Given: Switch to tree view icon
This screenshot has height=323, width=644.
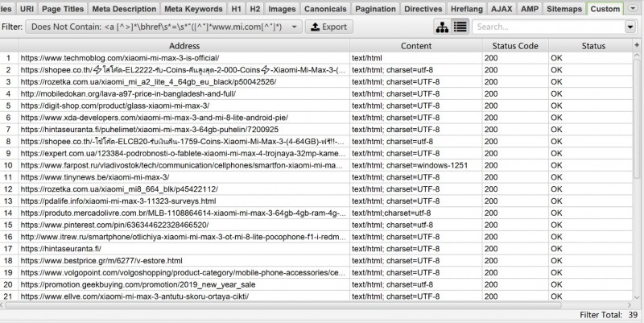Looking at the screenshot, I should click(x=442, y=27).
